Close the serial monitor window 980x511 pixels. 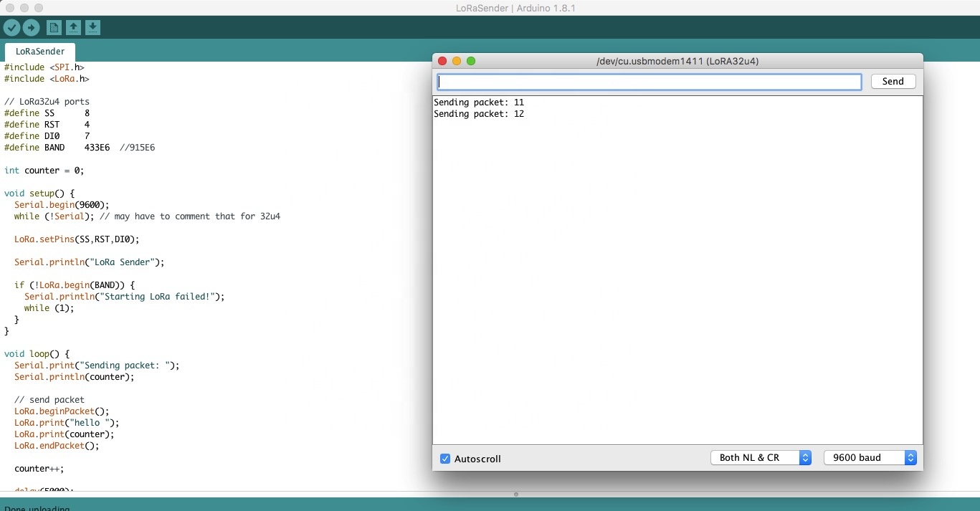point(442,62)
